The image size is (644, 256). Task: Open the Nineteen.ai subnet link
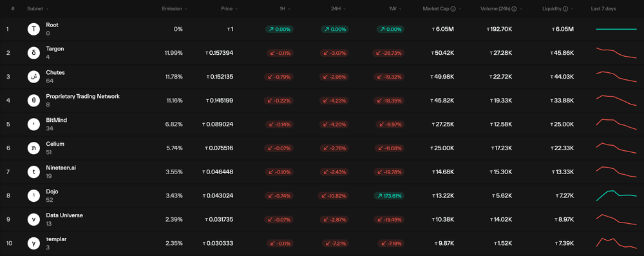(x=55, y=168)
